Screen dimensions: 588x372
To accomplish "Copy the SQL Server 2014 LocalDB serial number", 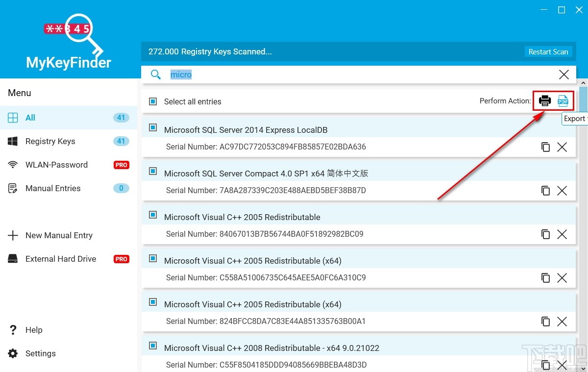I will 546,147.
